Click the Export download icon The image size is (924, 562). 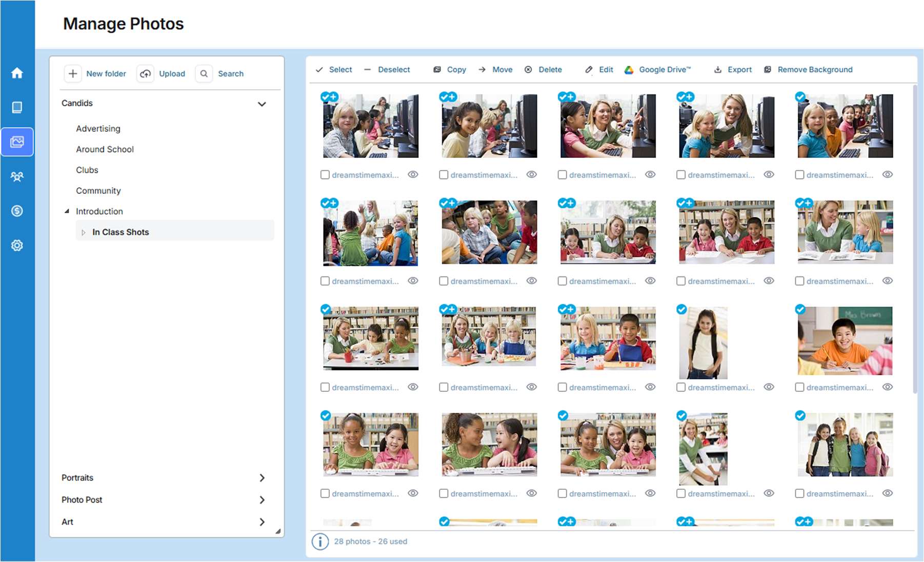pos(718,70)
